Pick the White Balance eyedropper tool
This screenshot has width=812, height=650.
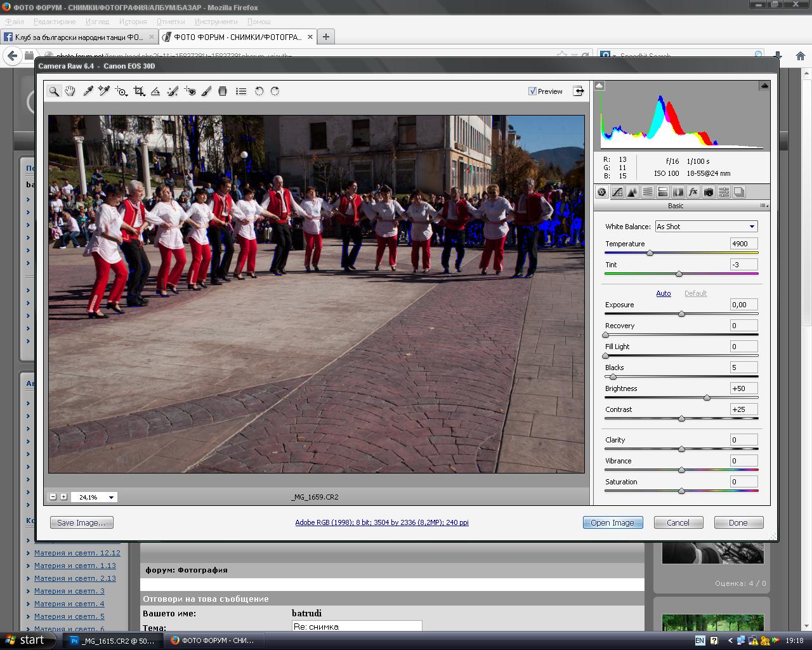click(x=88, y=91)
